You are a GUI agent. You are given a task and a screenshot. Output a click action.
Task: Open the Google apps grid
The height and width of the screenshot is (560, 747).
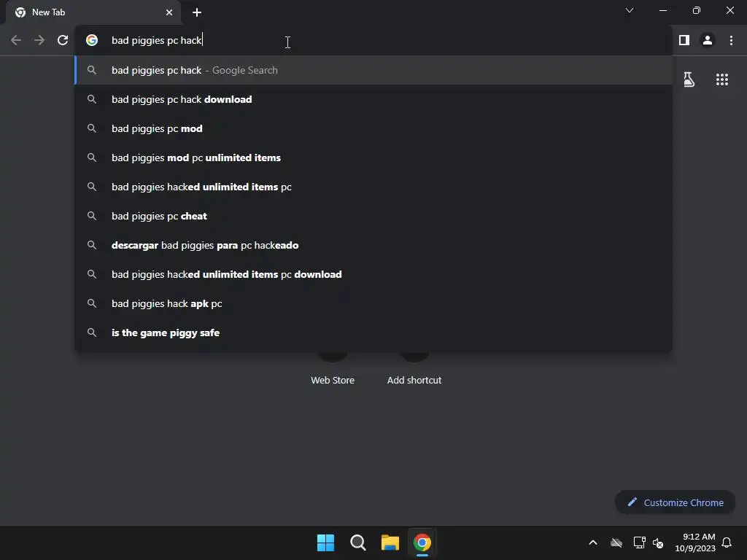coord(721,79)
